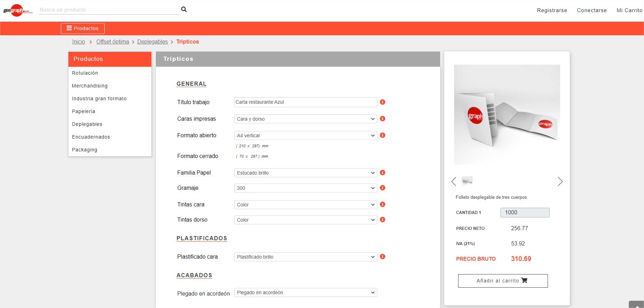This screenshot has width=644, height=308.
Task: Go to Offset óptima breadcrumb link
Action: [113, 41]
